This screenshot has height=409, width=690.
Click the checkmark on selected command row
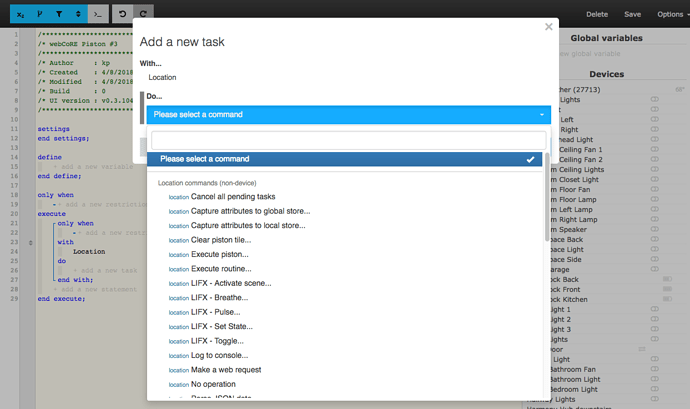530,159
